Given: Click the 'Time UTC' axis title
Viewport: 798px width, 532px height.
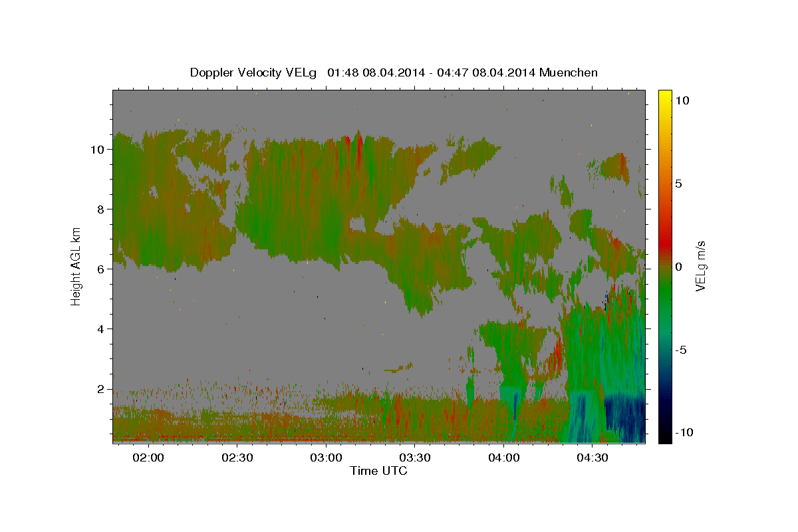Looking at the screenshot, I should pyautogui.click(x=378, y=471).
